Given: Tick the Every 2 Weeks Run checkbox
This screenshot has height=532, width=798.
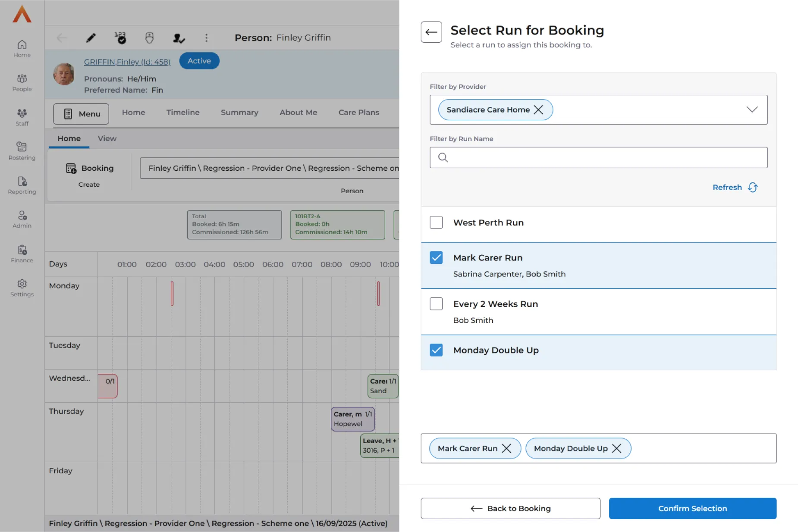Looking at the screenshot, I should coord(436,304).
